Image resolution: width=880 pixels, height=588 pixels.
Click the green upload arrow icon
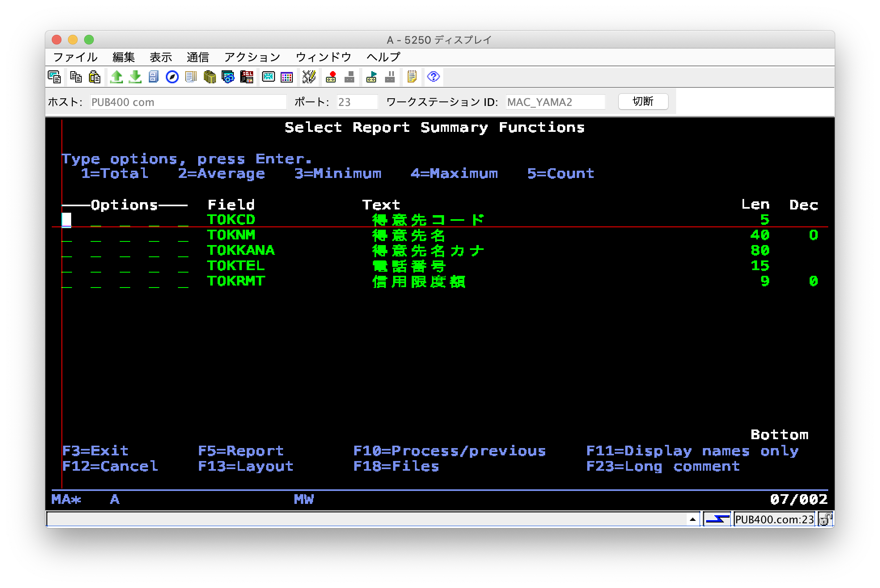[x=116, y=76]
